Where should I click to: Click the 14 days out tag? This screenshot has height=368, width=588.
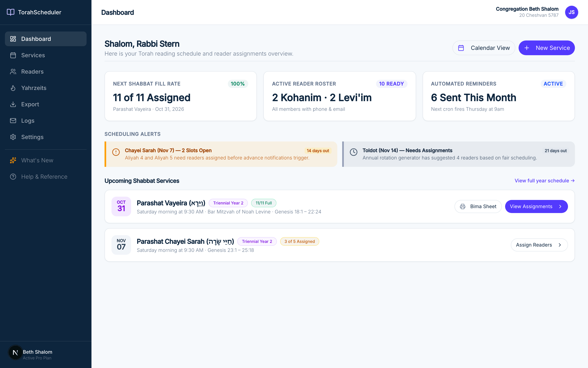[318, 151]
